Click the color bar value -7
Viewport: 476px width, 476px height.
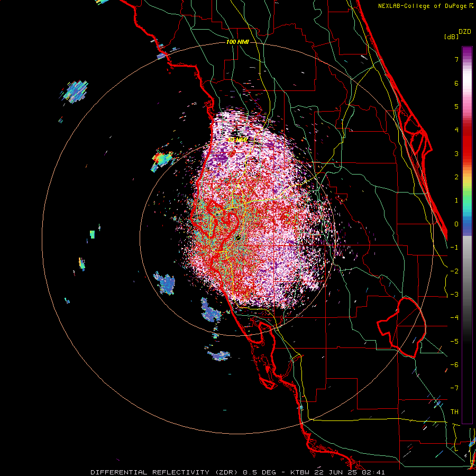click(454, 388)
